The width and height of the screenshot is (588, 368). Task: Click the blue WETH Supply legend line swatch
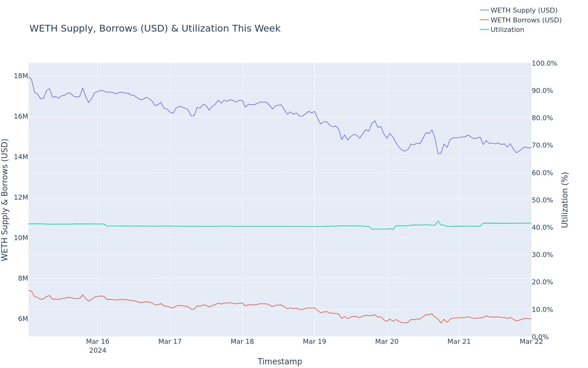pyautogui.click(x=484, y=10)
